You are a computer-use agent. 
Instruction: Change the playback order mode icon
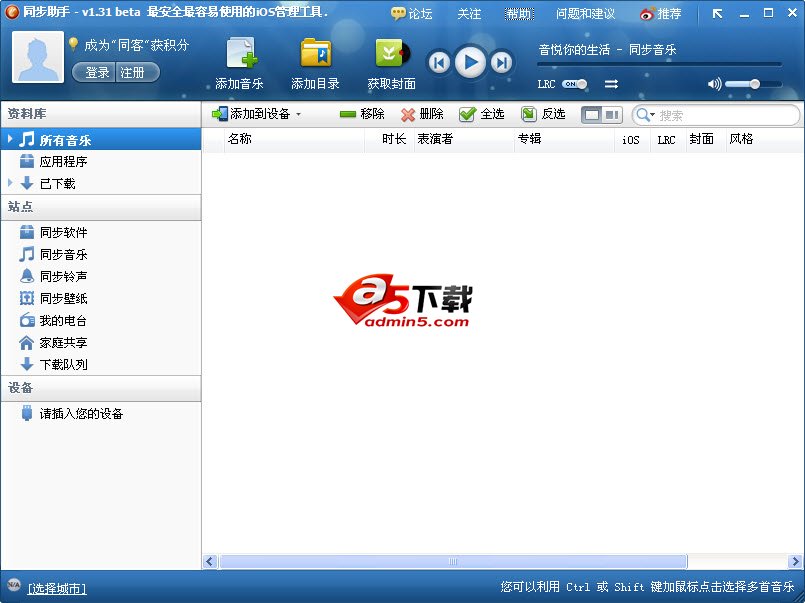click(x=611, y=84)
